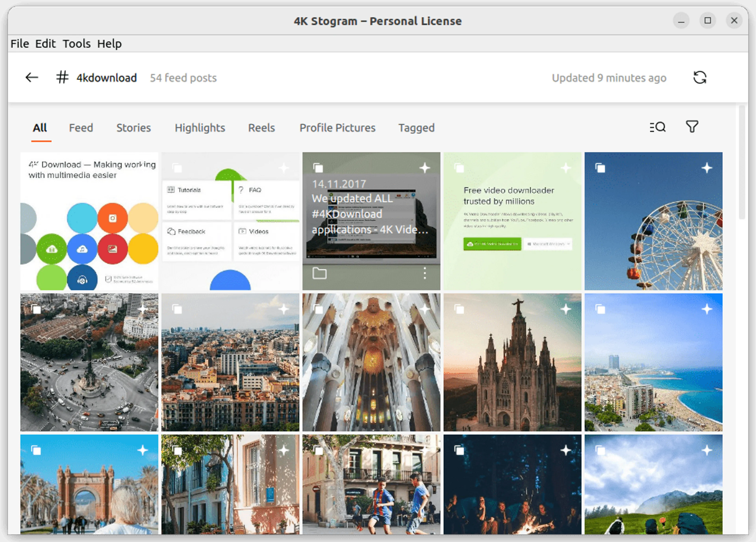This screenshot has height=542, width=756.
Task: Click the 4kdownload hashtag title
Action: (106, 78)
